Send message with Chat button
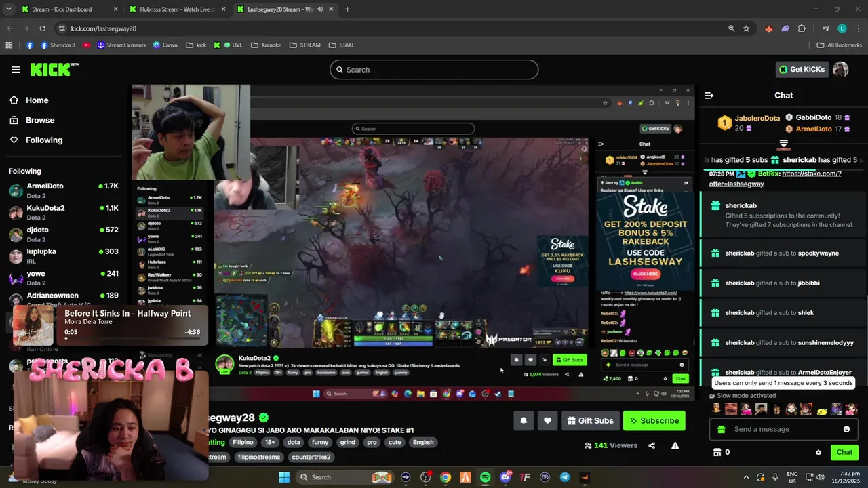 click(844, 452)
